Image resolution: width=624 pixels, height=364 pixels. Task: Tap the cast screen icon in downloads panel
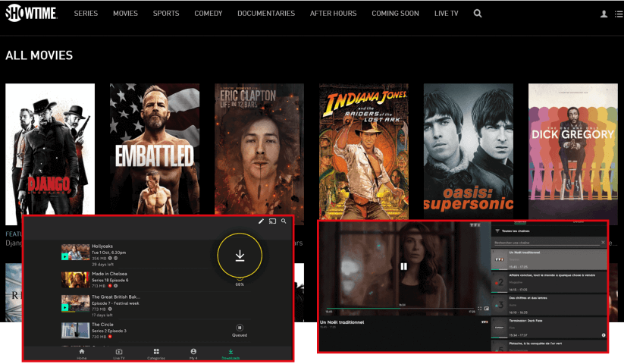(272, 221)
